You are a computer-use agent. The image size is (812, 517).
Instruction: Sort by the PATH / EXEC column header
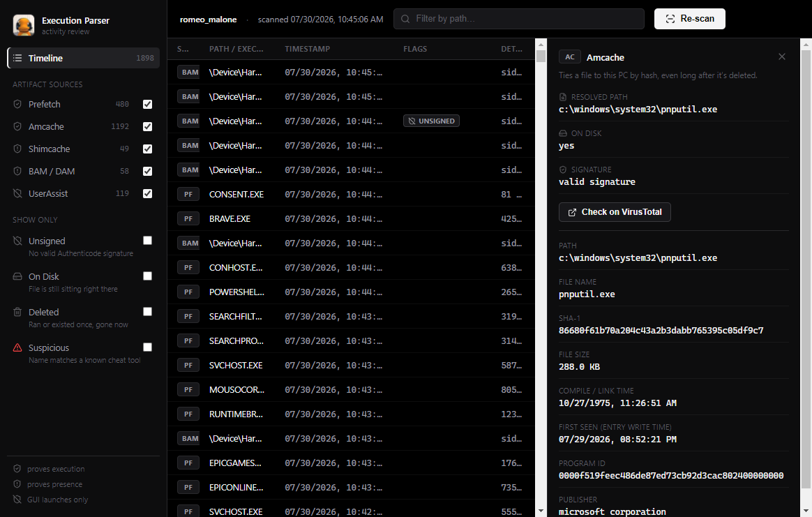coord(236,49)
